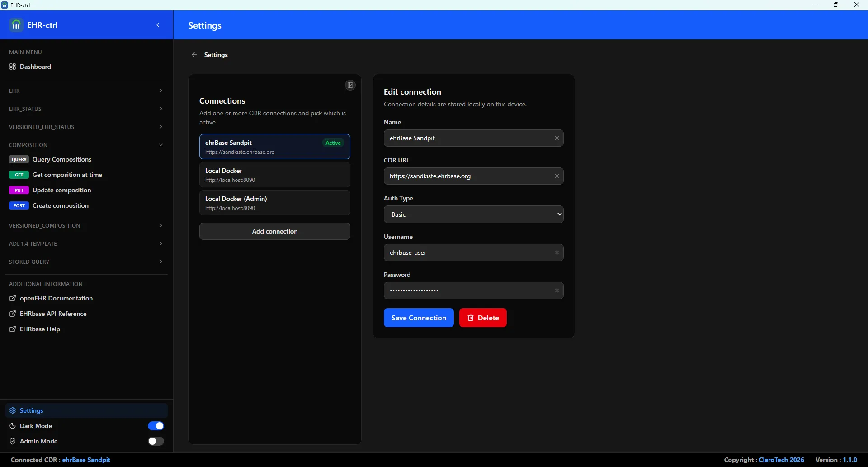Viewport: 868px width, 467px height.
Task: Click the Dark Mode moon icon
Action: point(13,426)
